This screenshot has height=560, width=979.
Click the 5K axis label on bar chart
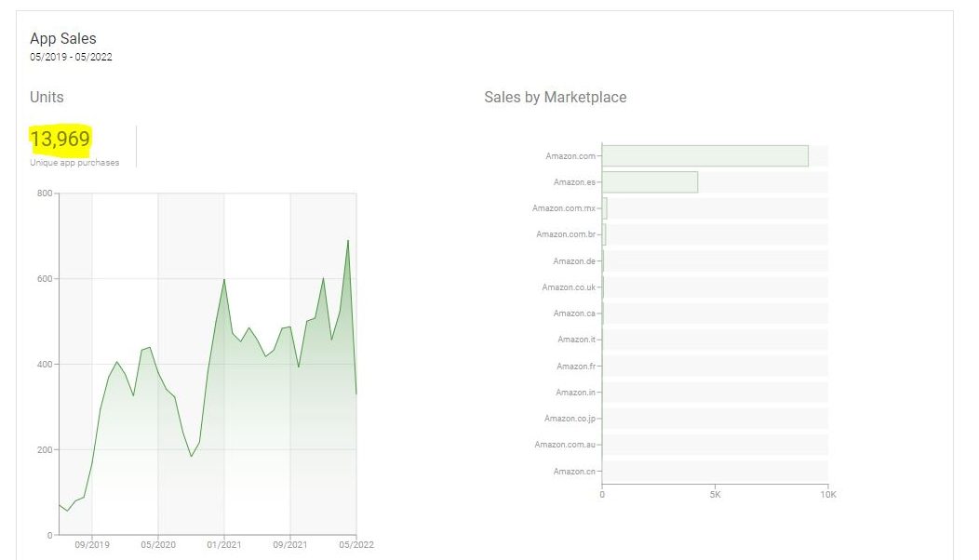click(x=715, y=495)
